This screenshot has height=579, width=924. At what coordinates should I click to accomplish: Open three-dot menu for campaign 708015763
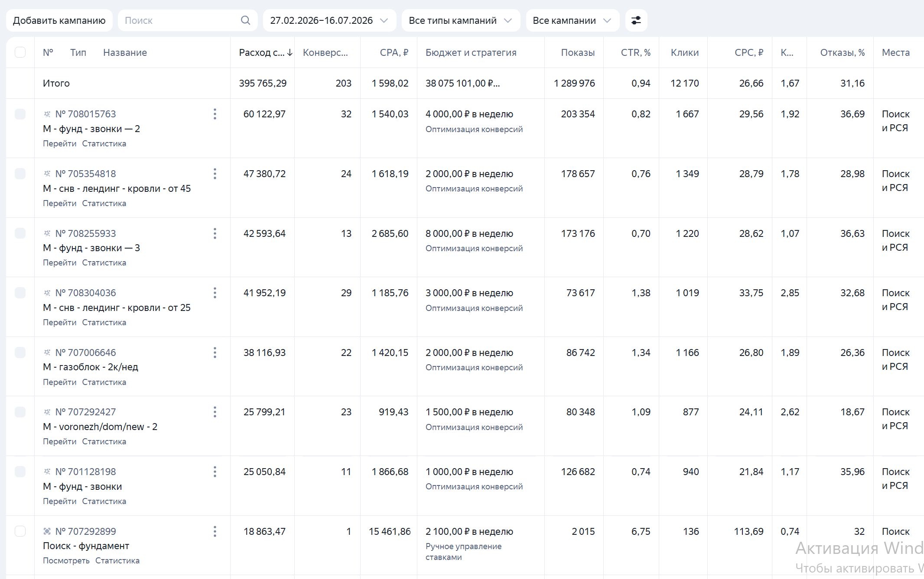click(x=215, y=114)
